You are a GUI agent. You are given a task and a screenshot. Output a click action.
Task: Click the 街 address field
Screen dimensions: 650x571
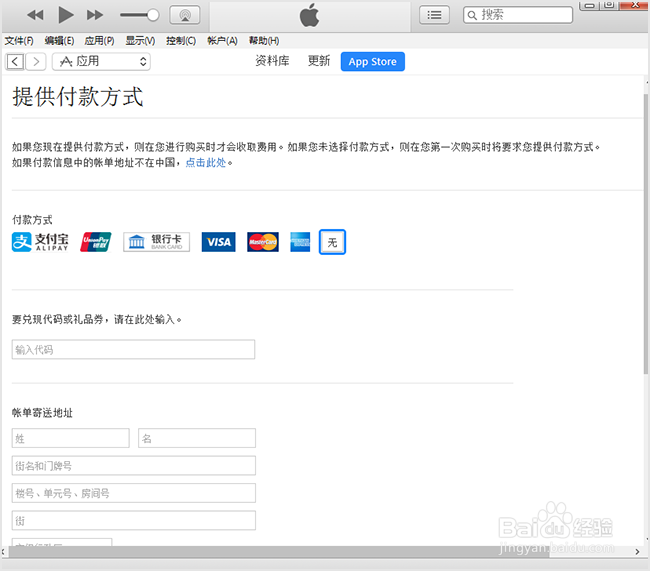133,520
